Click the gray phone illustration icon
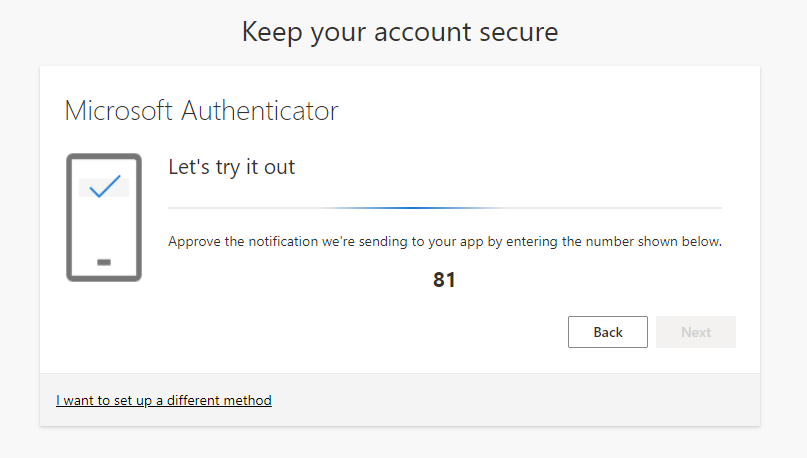This screenshot has height=458, width=807. tap(104, 217)
